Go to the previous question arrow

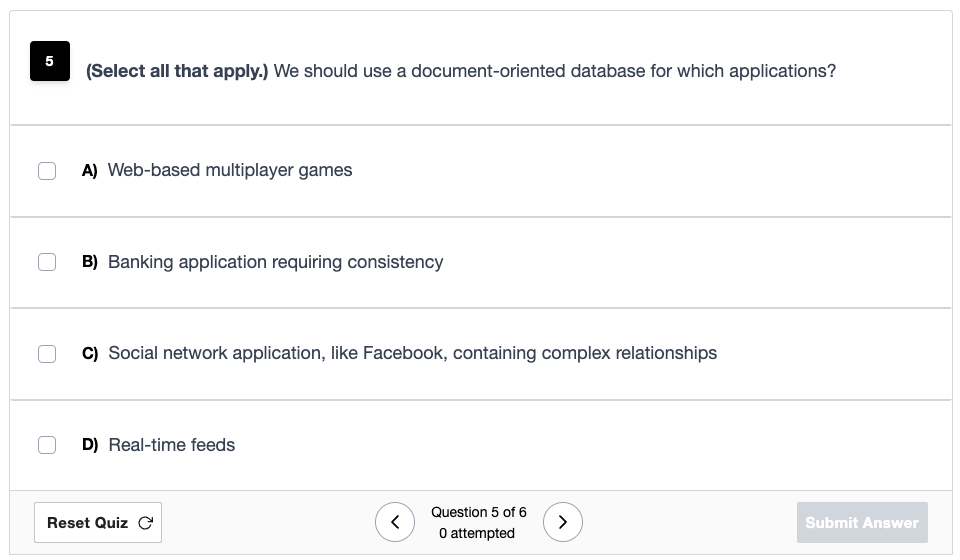click(x=395, y=522)
